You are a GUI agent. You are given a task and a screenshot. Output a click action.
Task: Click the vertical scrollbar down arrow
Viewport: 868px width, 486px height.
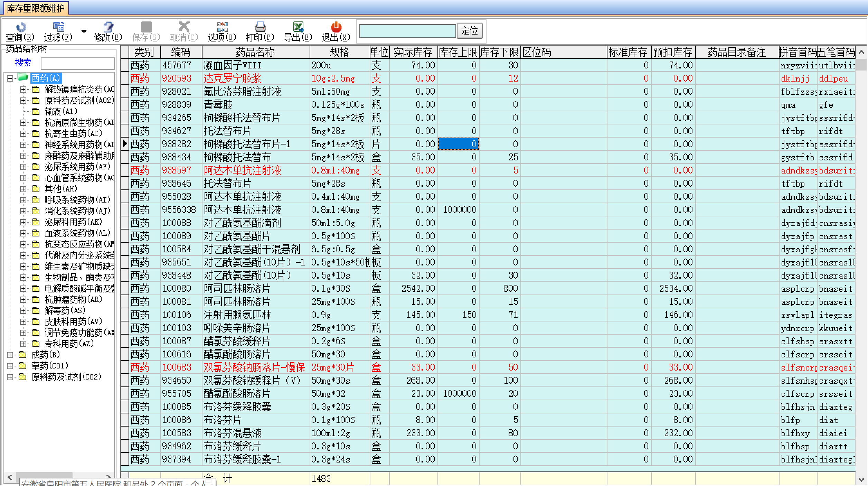coord(861,479)
